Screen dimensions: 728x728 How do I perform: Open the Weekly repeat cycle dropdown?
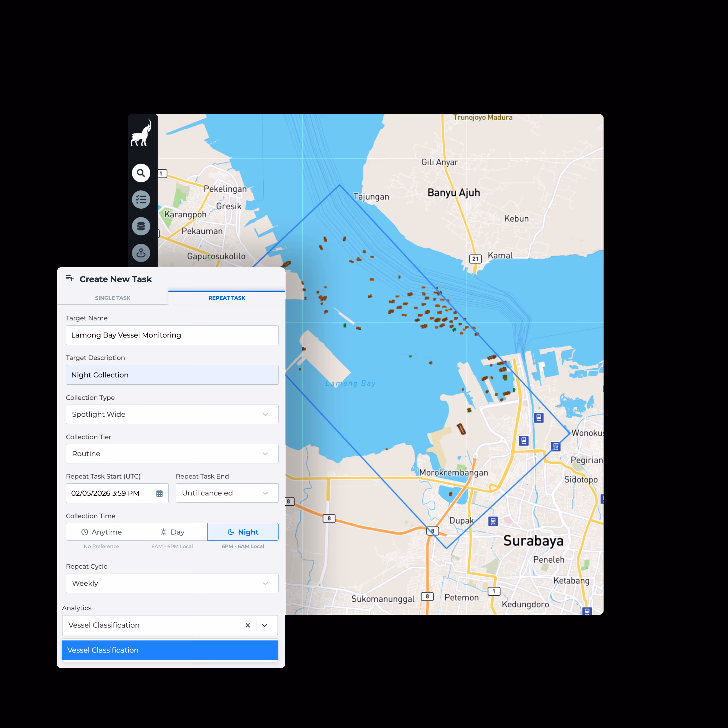265,583
